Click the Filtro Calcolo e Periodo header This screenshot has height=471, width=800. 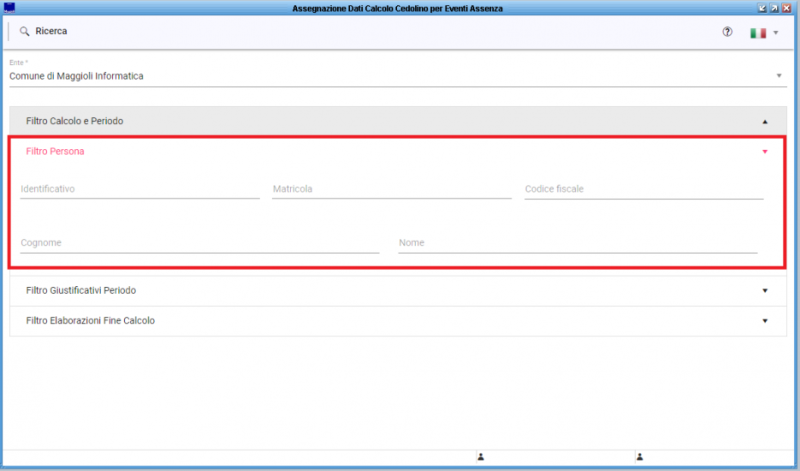397,121
